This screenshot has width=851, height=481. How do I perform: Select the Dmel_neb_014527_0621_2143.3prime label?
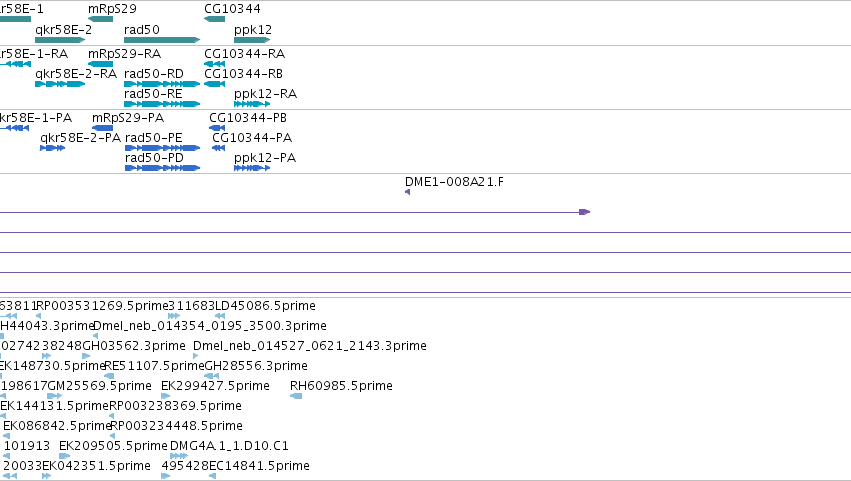coord(310,346)
